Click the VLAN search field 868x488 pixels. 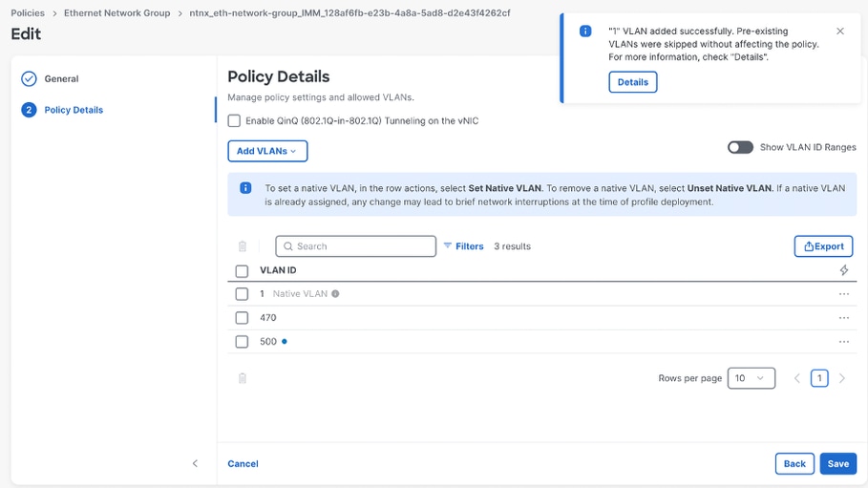(356, 246)
